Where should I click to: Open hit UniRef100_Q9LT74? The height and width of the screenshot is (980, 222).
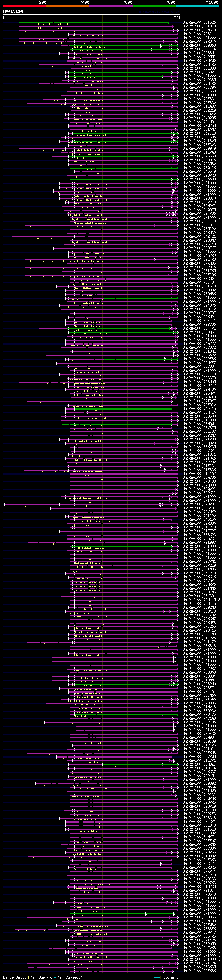(x=199, y=49)
